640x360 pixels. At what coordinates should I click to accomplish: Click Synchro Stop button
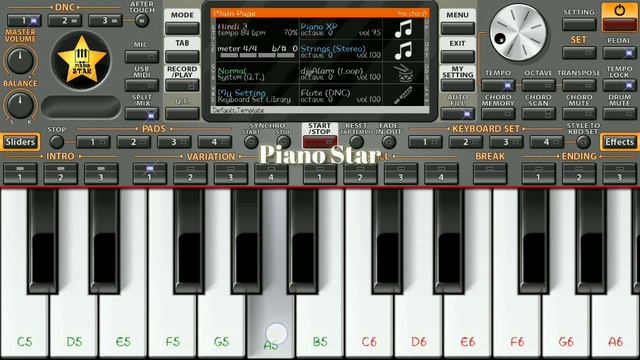tap(283, 142)
